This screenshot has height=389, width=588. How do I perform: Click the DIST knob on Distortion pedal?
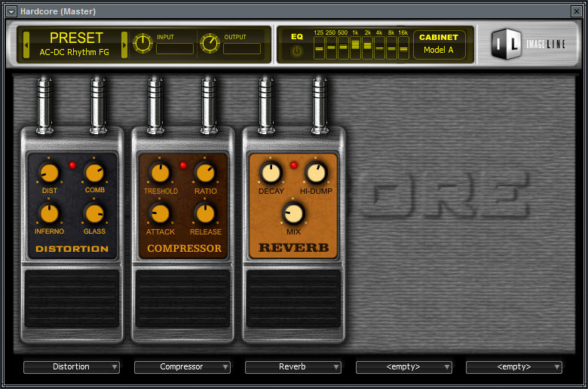pos(49,173)
